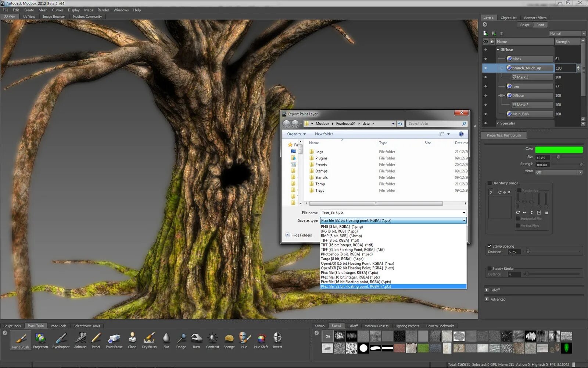This screenshot has height=368, width=588.
Task: Open the Curves menu
Action: [58, 10]
